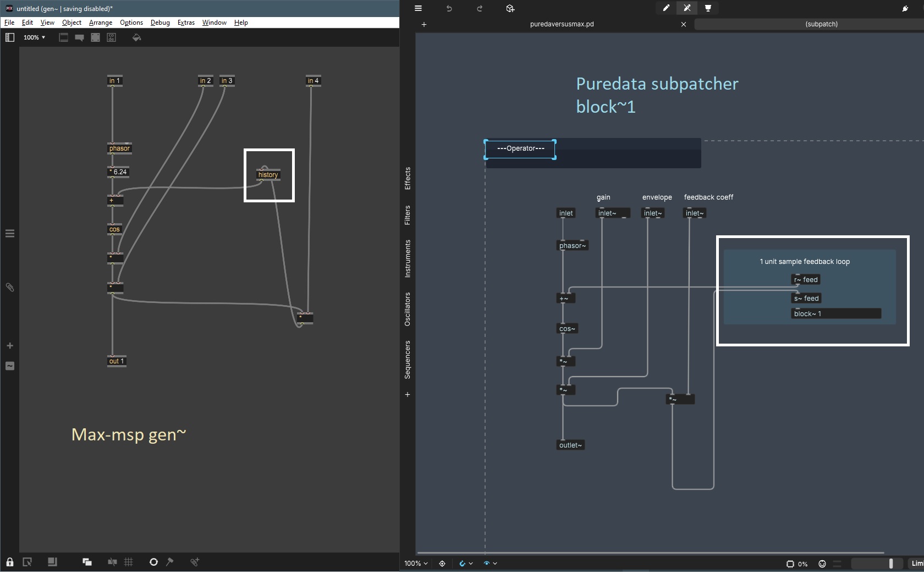Open the Arrange menu in Max

click(101, 23)
